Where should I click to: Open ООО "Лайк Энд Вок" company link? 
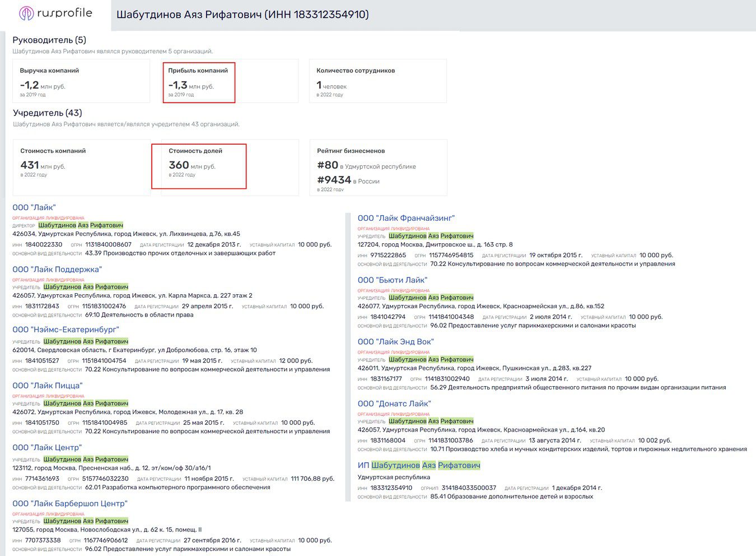pyautogui.click(x=396, y=341)
